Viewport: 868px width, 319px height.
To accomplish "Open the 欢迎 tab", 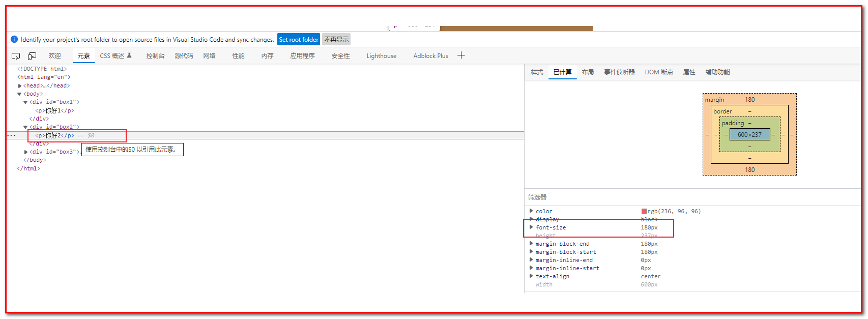I will coord(54,56).
